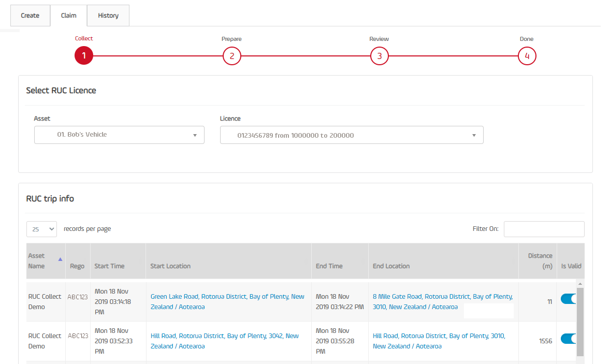Open the Licence dropdown 0123456789
The image size is (610, 364).
(352, 135)
